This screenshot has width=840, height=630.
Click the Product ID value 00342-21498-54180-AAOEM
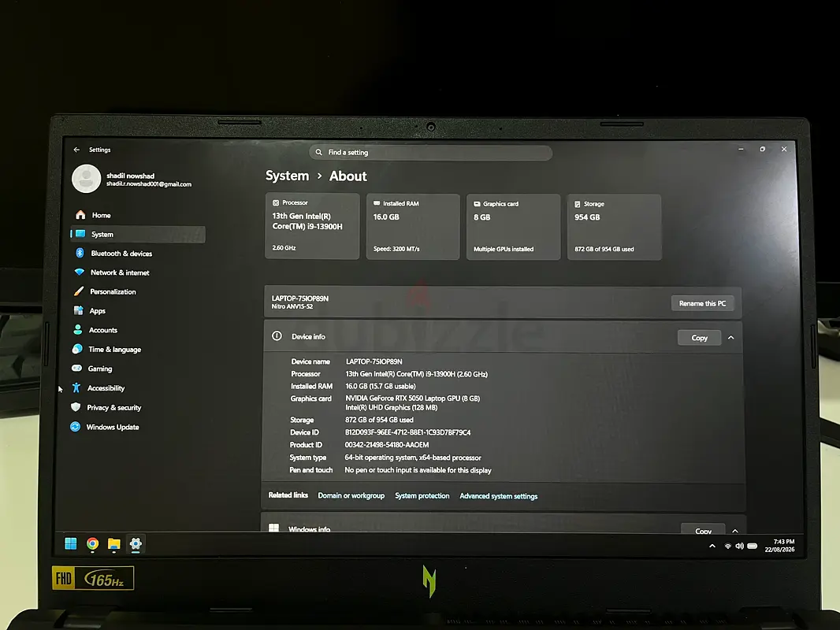click(x=387, y=445)
